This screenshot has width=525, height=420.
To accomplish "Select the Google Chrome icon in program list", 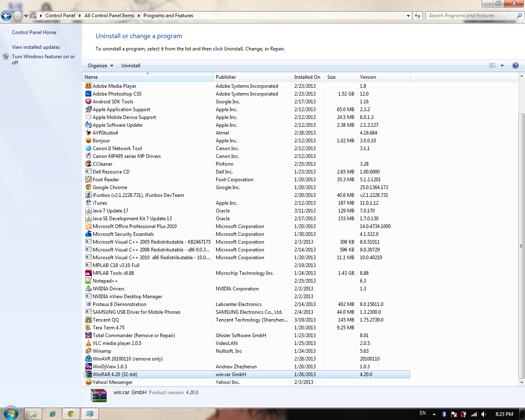I will pyautogui.click(x=88, y=187).
